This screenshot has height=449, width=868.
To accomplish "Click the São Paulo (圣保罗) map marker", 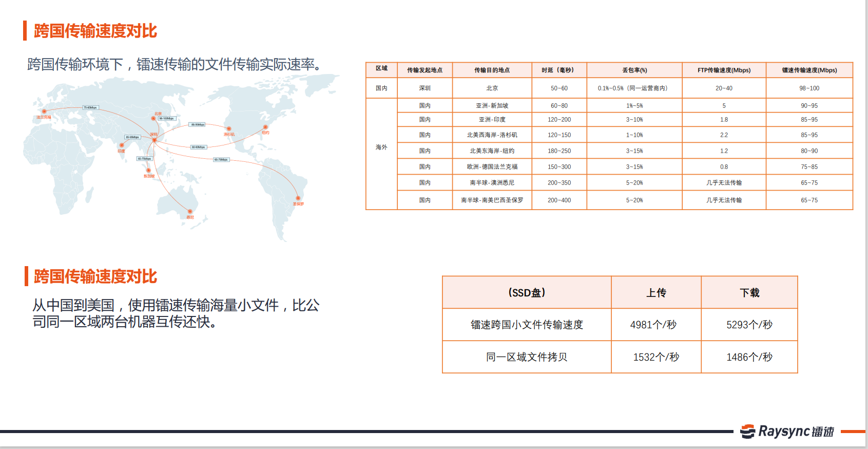I will click(x=298, y=198).
